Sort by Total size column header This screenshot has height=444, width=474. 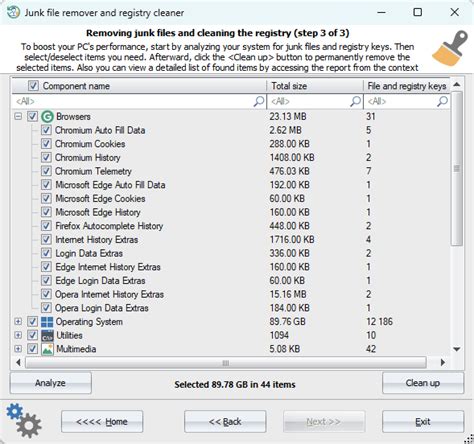tap(315, 86)
